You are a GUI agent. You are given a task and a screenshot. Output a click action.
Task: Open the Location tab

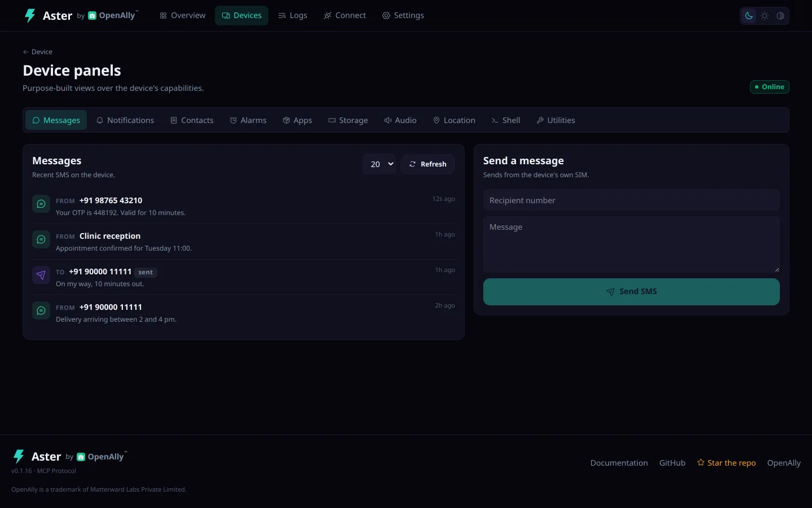click(454, 120)
